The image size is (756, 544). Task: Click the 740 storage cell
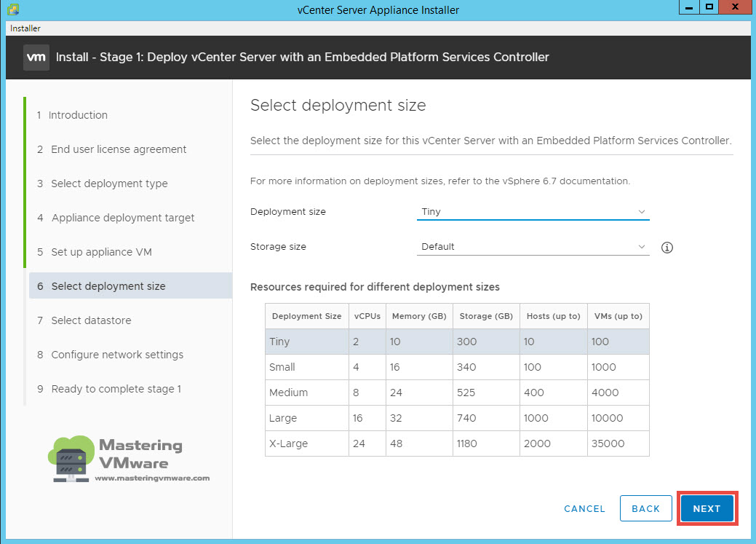click(486, 419)
